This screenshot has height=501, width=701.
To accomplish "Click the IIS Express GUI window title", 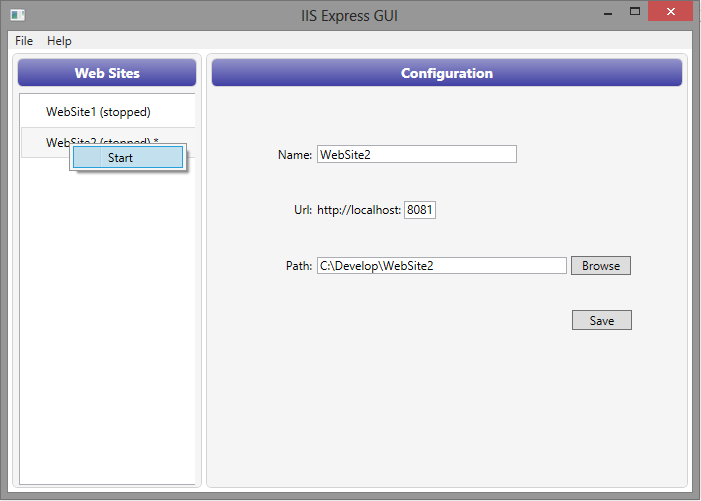I will tap(349, 16).
